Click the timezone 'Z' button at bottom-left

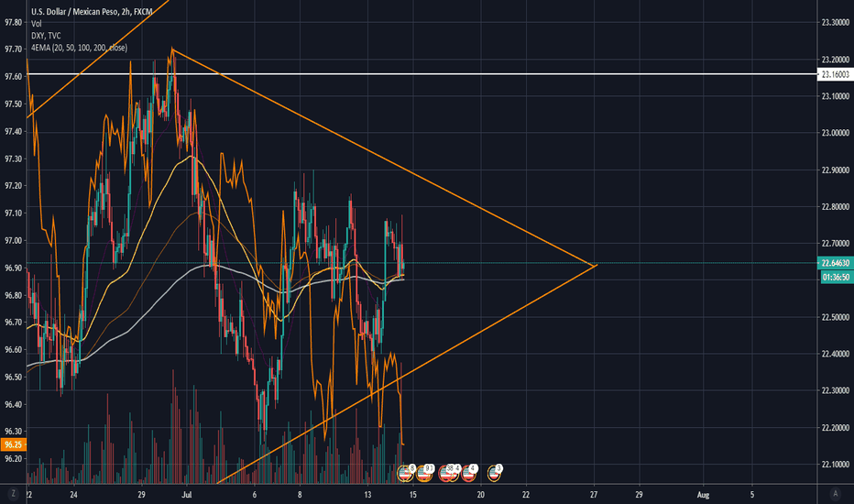(x=13, y=494)
